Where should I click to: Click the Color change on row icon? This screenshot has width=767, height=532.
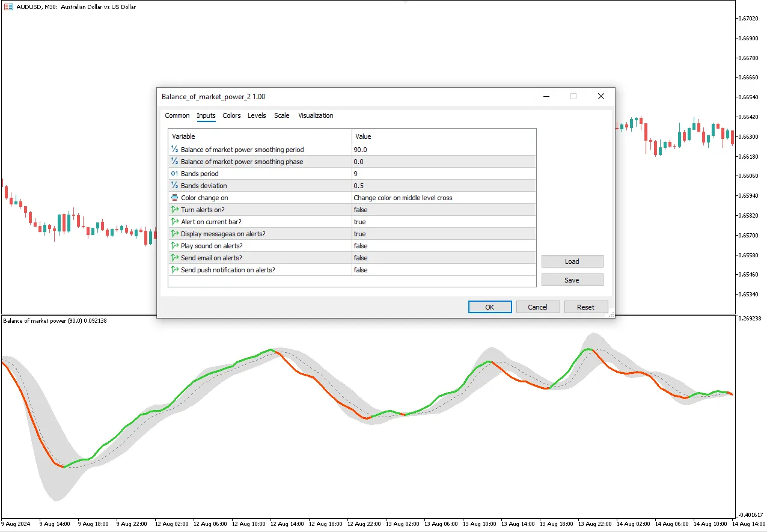click(x=174, y=198)
